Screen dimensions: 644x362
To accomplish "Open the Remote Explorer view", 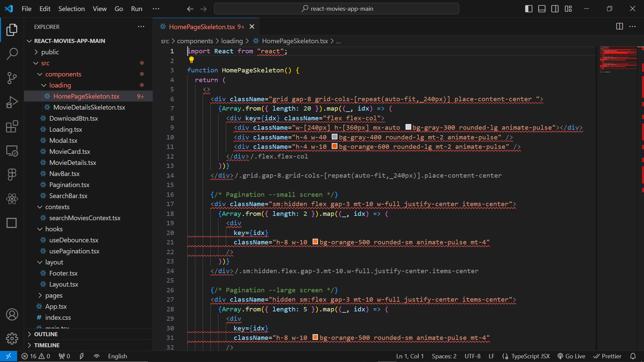I will [12, 151].
